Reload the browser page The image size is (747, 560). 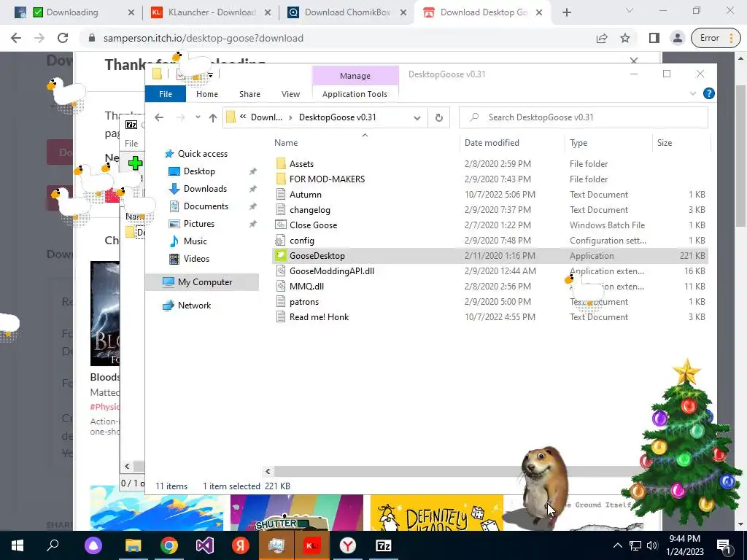(63, 38)
